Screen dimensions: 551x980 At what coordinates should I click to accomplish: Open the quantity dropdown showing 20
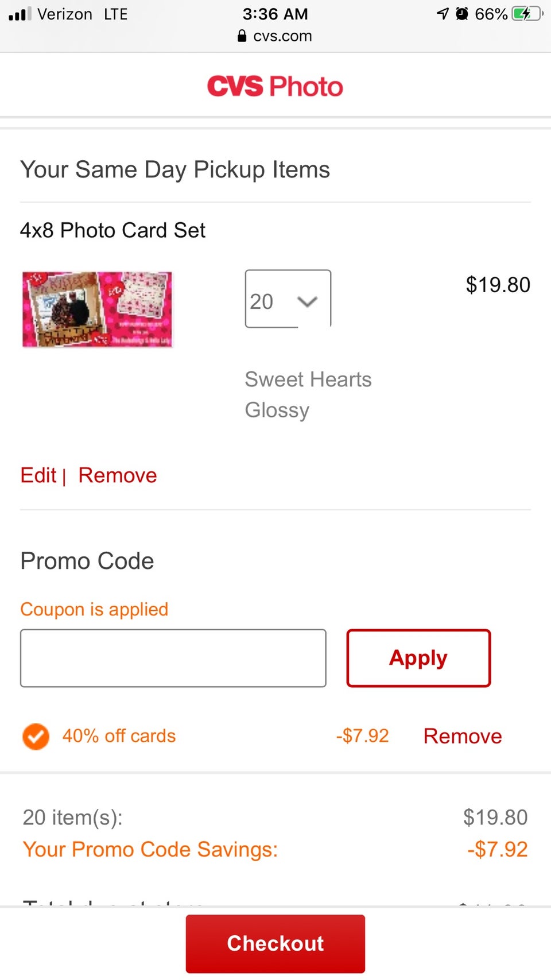[x=287, y=299]
